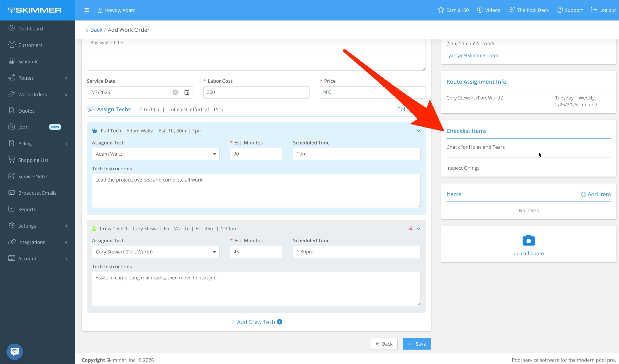Clear the Service Date field
This screenshot has height=364, width=619.
click(x=175, y=92)
